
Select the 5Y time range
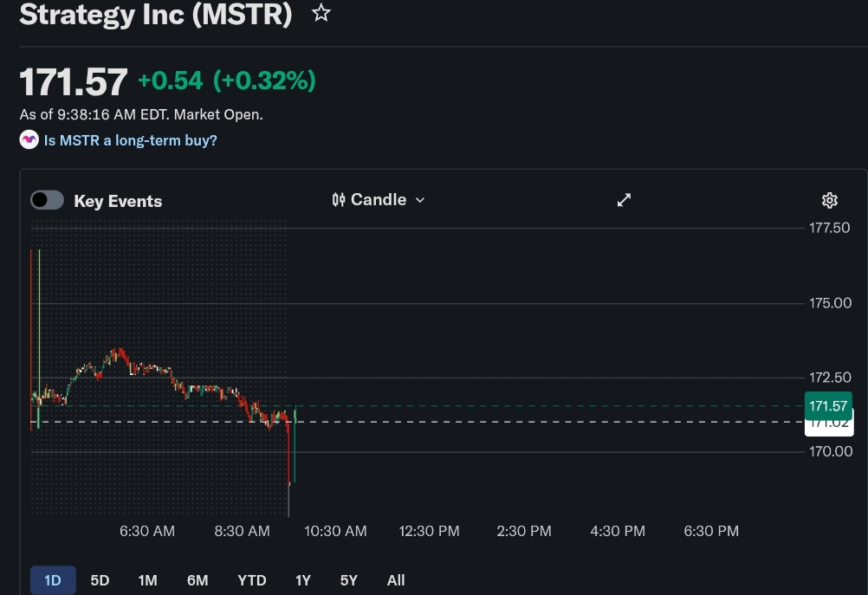click(348, 580)
